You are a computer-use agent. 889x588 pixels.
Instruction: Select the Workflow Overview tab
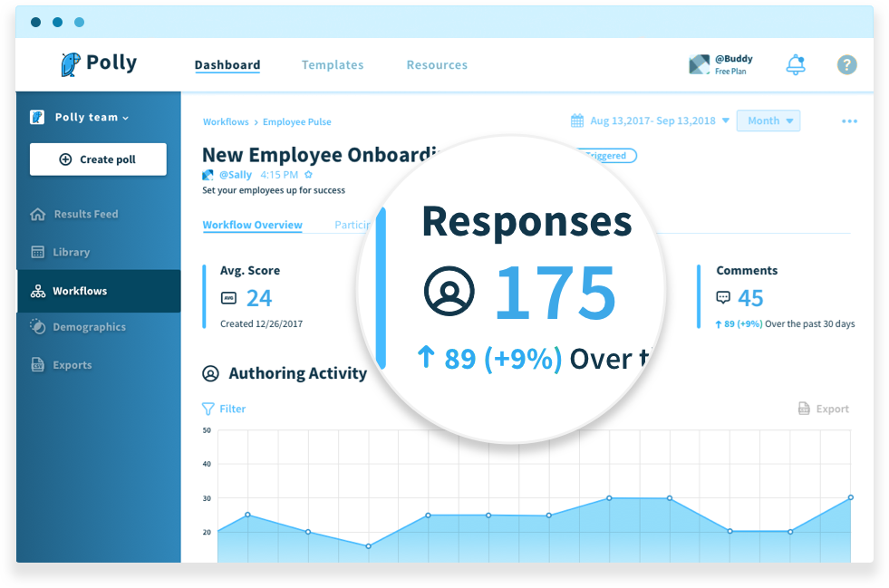[252, 225]
